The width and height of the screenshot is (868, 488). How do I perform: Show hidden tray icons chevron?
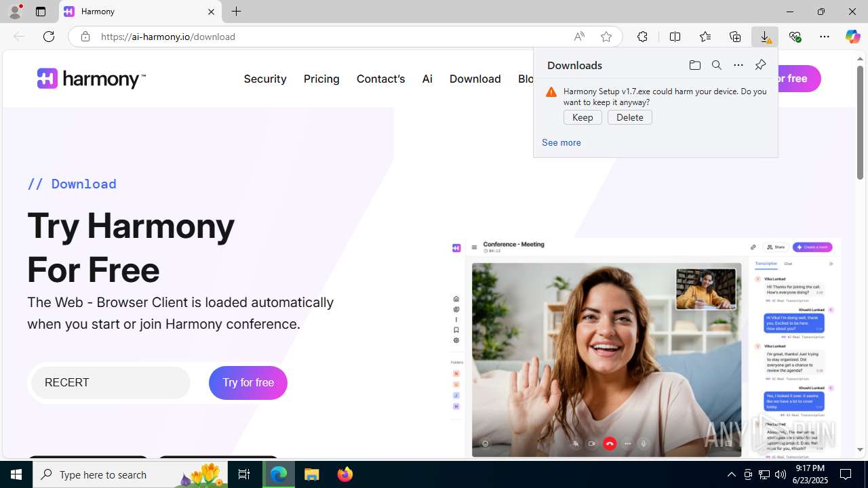(731, 474)
